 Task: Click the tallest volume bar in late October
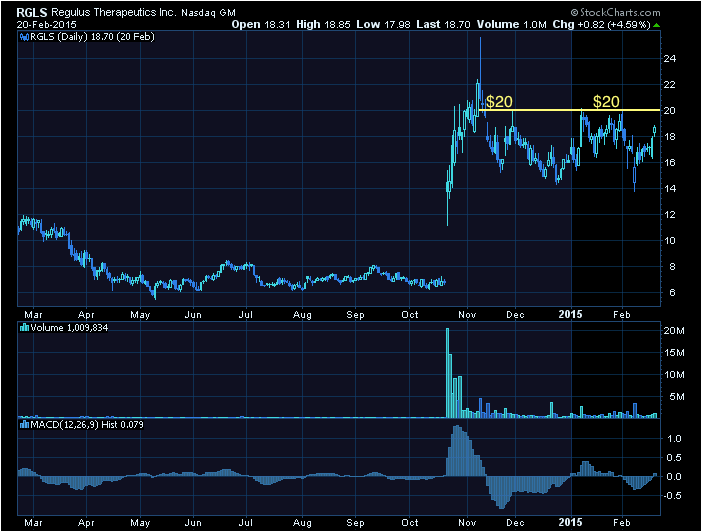pos(447,373)
